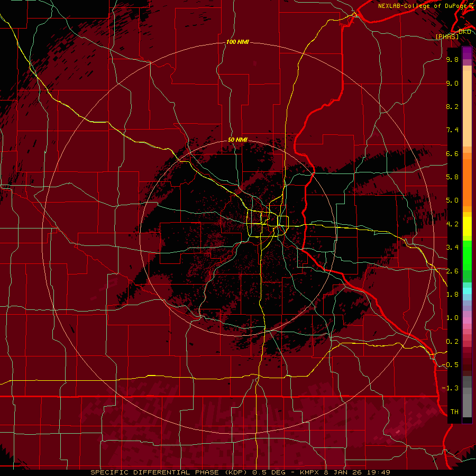
Task: Click the 100 NMI range ring label
Action: pyautogui.click(x=237, y=42)
